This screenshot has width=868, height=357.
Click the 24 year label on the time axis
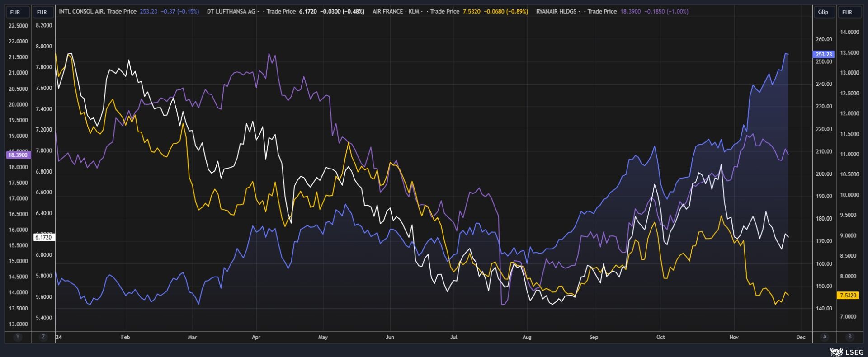point(59,337)
